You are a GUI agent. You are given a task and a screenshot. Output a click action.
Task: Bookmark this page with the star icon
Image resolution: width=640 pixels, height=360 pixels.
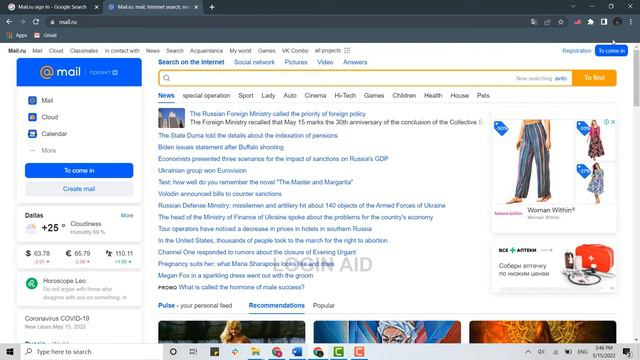coord(561,22)
